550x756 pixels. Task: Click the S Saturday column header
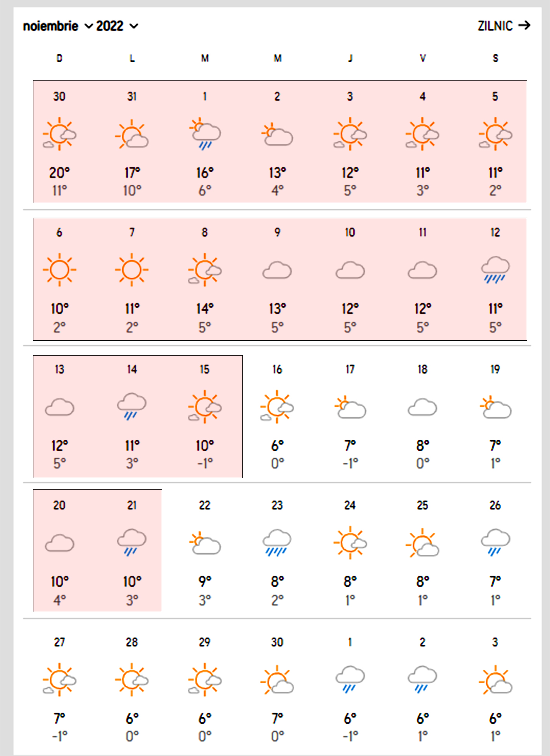click(x=495, y=59)
